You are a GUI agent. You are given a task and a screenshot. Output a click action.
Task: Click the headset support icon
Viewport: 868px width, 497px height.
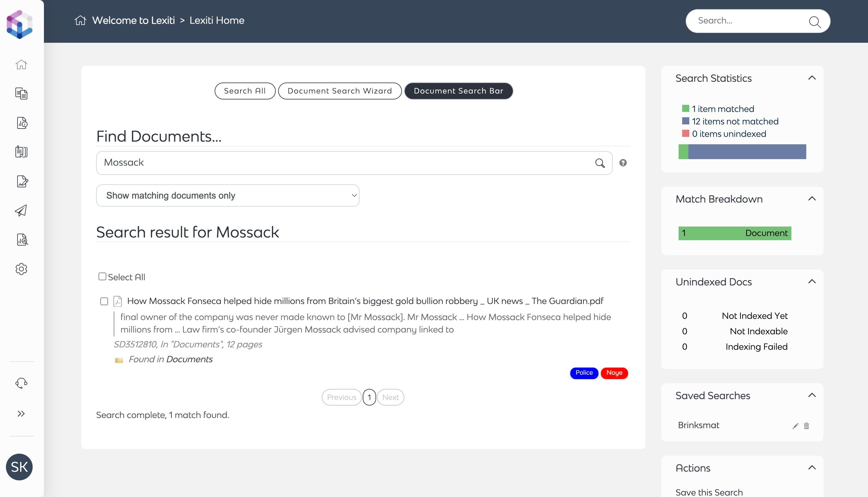click(x=21, y=383)
